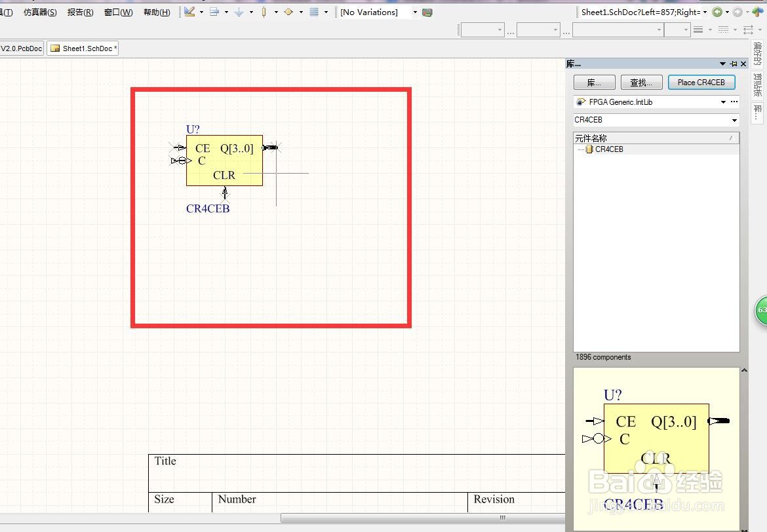Screen dimensions: 767x532
Task: Click the power source ground icon
Action: (239, 12)
